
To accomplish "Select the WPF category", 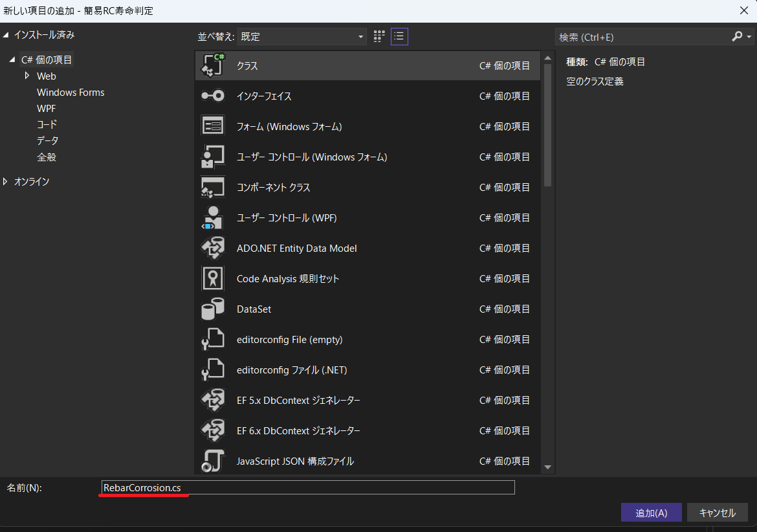I will pos(47,109).
